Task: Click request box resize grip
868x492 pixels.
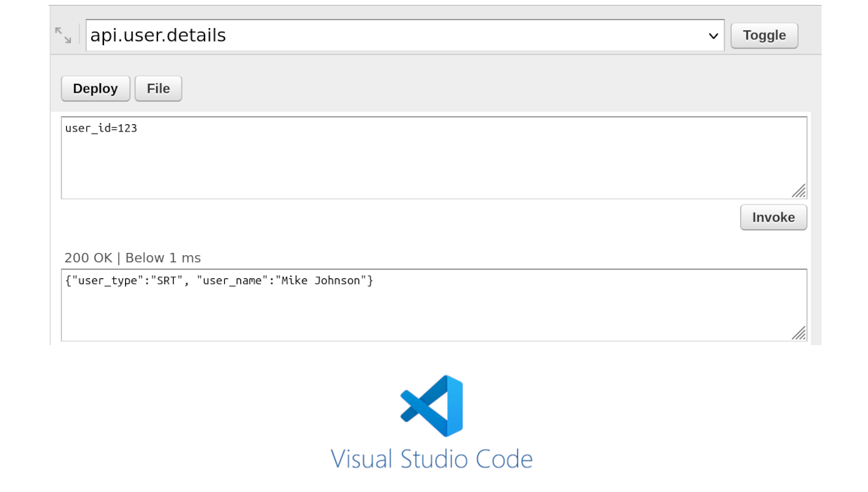Action: pyautogui.click(x=798, y=191)
